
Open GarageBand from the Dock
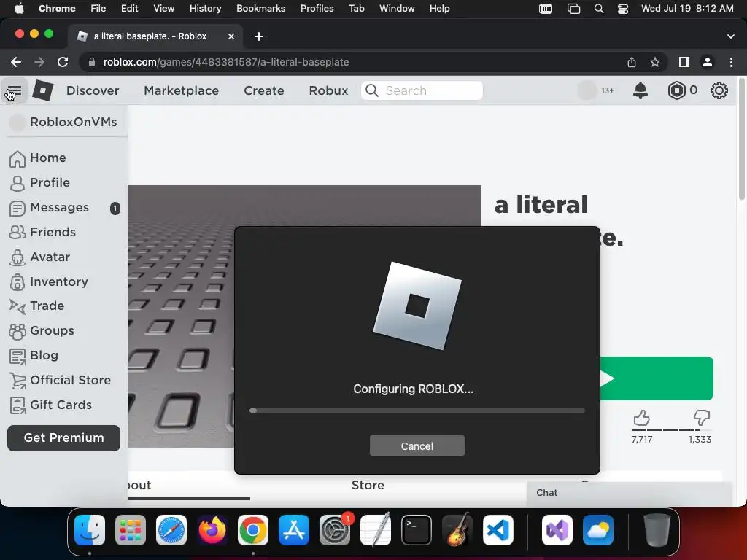(457, 530)
